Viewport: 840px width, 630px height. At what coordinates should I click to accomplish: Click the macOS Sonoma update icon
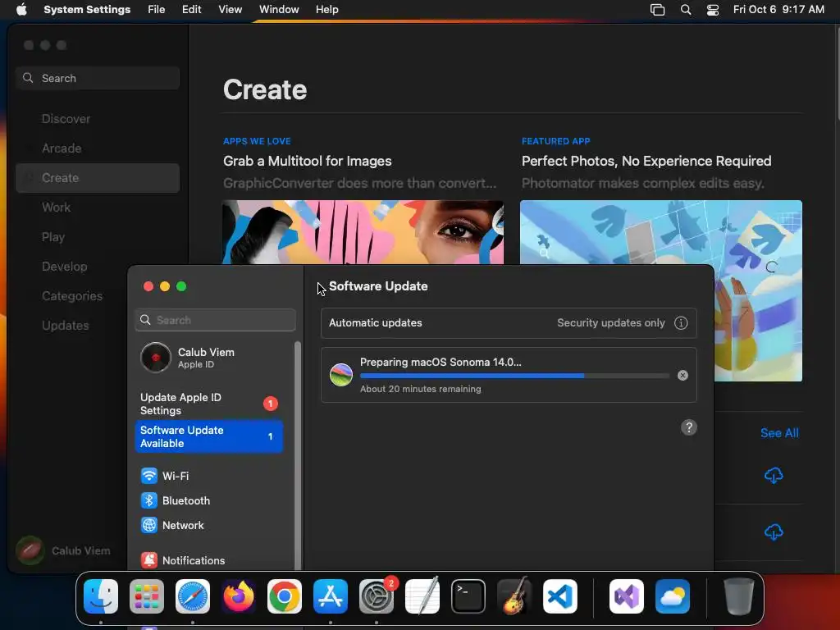341,374
